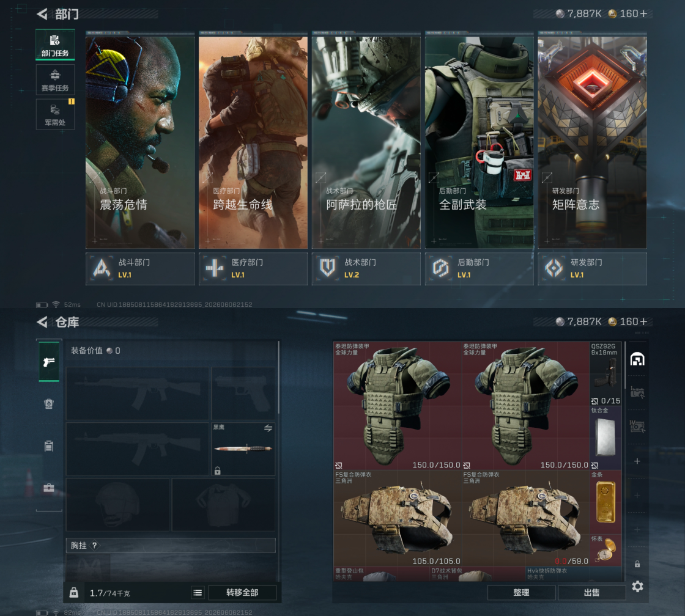Image resolution: width=685 pixels, height=616 pixels.
Task: Click the 转移全部 button
Action: pos(242,592)
